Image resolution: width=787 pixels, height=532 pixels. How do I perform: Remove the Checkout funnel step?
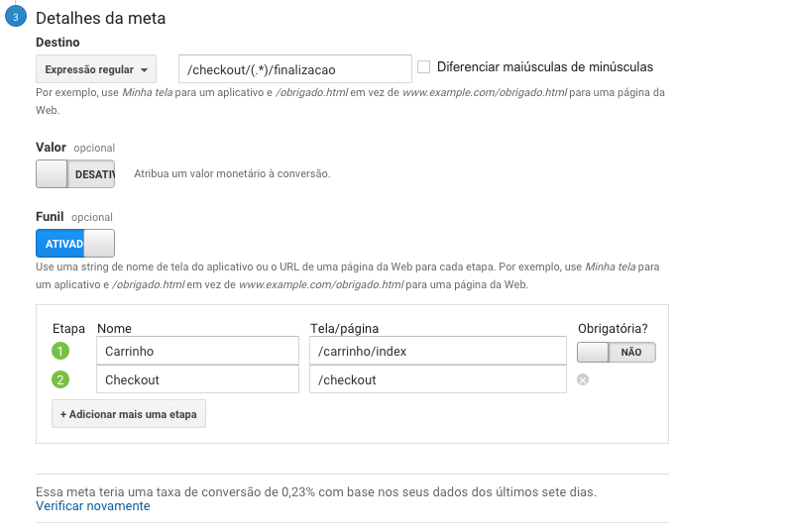583,379
